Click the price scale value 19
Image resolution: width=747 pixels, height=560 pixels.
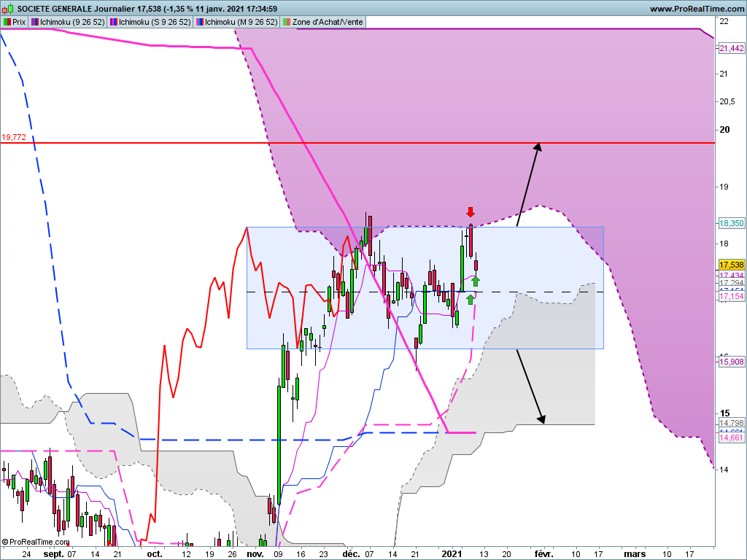(x=724, y=187)
